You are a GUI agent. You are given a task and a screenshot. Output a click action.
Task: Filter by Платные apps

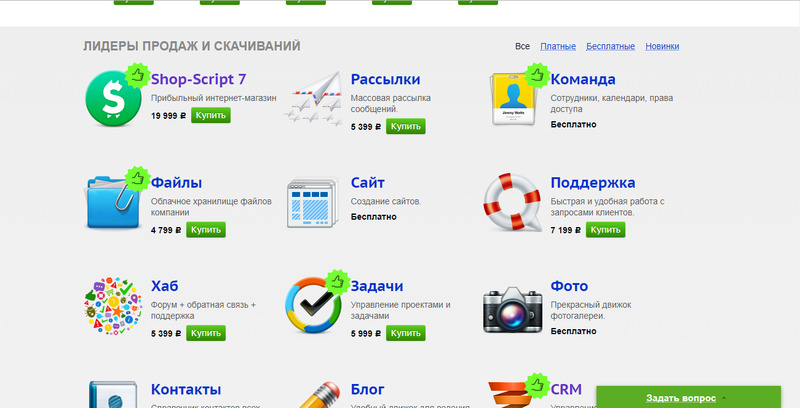coord(558,46)
